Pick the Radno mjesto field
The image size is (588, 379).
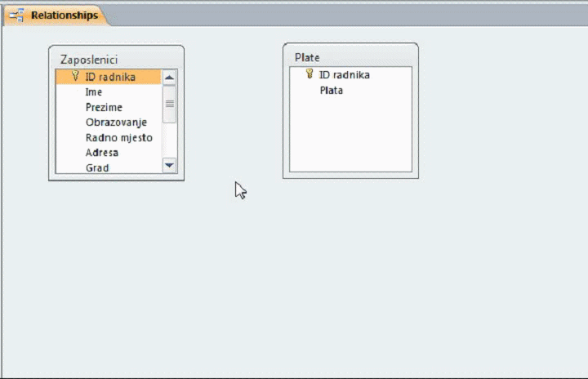tap(118, 137)
